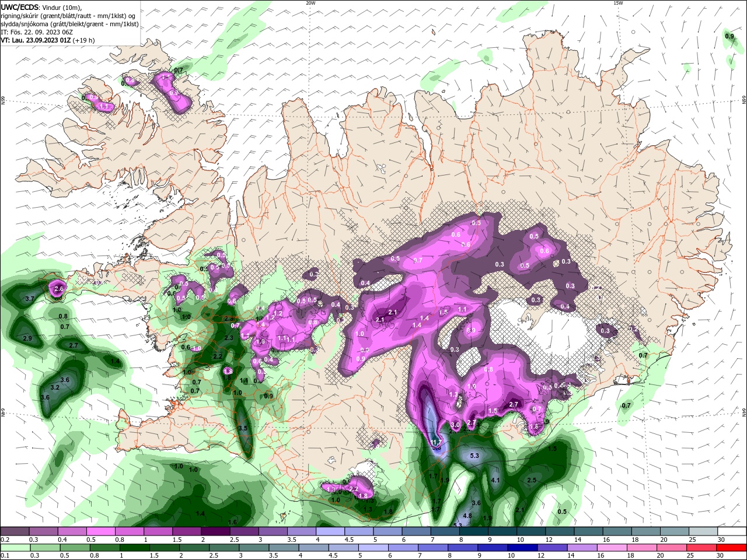Click the 4.1 precipitation value on the map

click(x=495, y=481)
